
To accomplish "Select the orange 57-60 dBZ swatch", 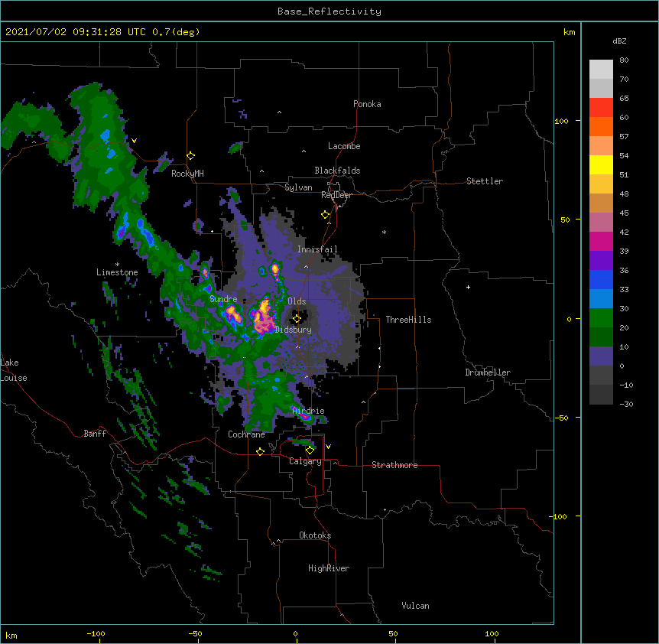I will [x=601, y=126].
